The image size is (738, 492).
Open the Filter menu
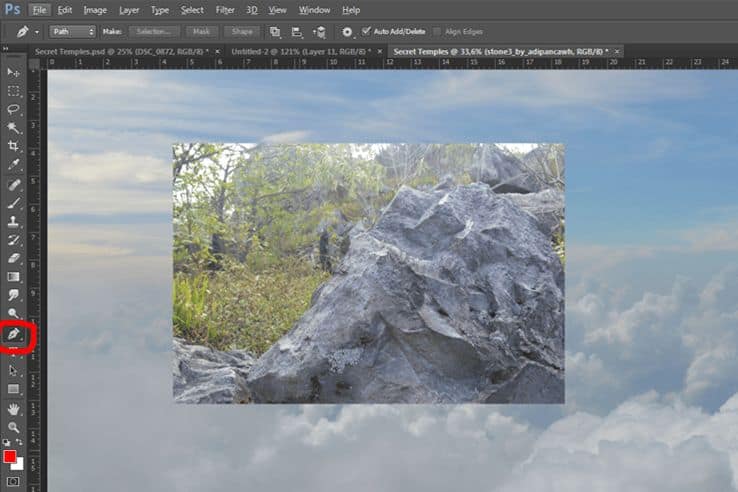click(x=225, y=10)
